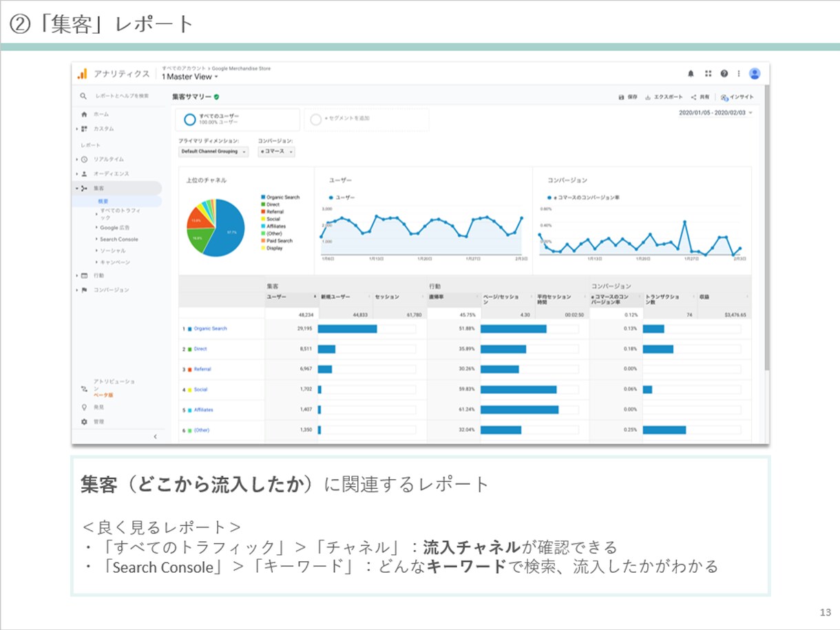Open the 管理 admin label

pos(99,421)
